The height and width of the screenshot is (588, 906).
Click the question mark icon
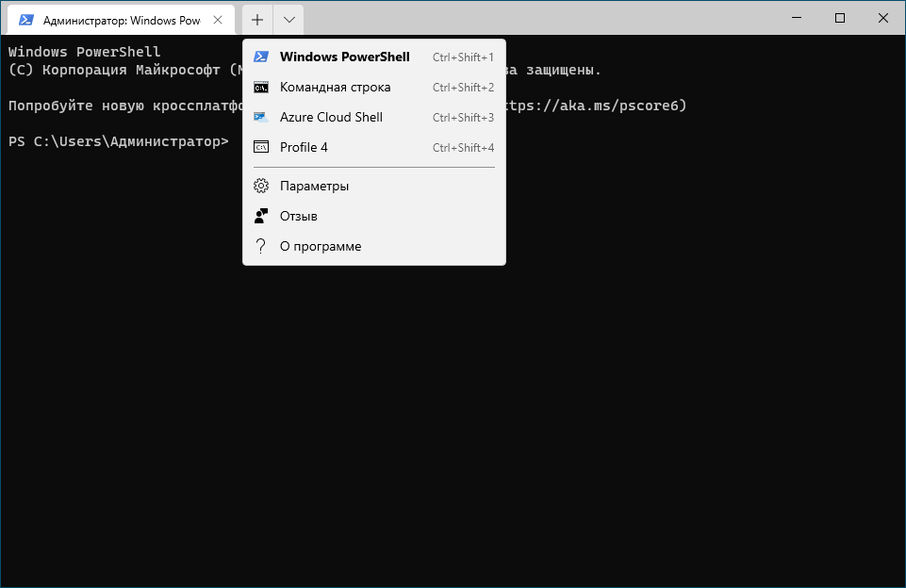pos(261,246)
